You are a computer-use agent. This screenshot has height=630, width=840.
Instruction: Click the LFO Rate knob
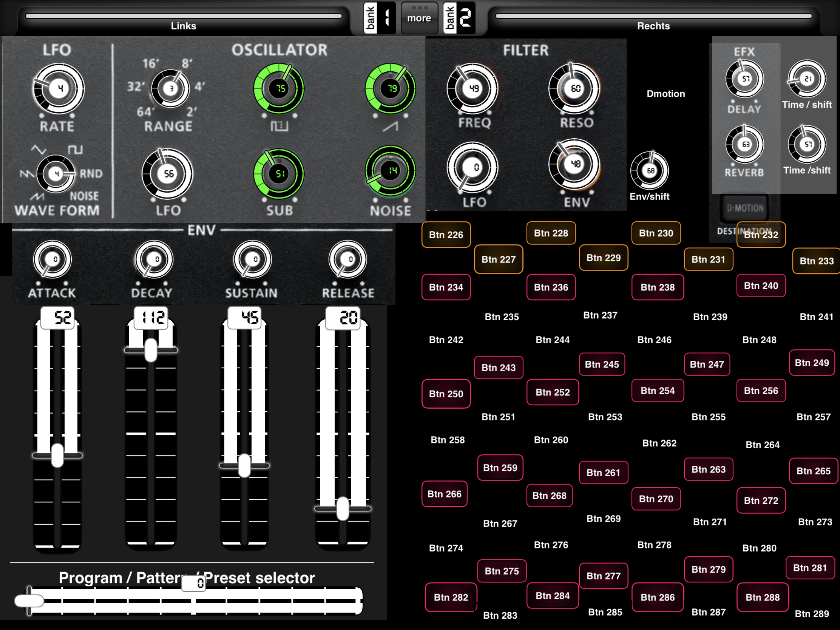click(58, 89)
